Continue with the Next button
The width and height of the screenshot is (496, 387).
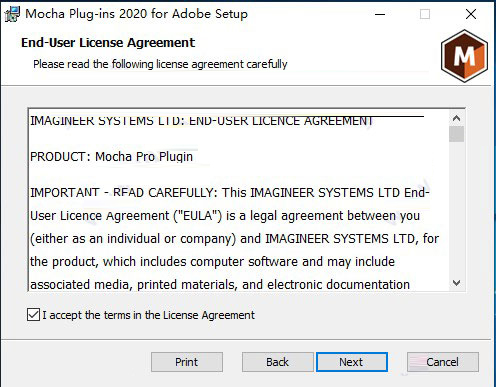tap(352, 362)
